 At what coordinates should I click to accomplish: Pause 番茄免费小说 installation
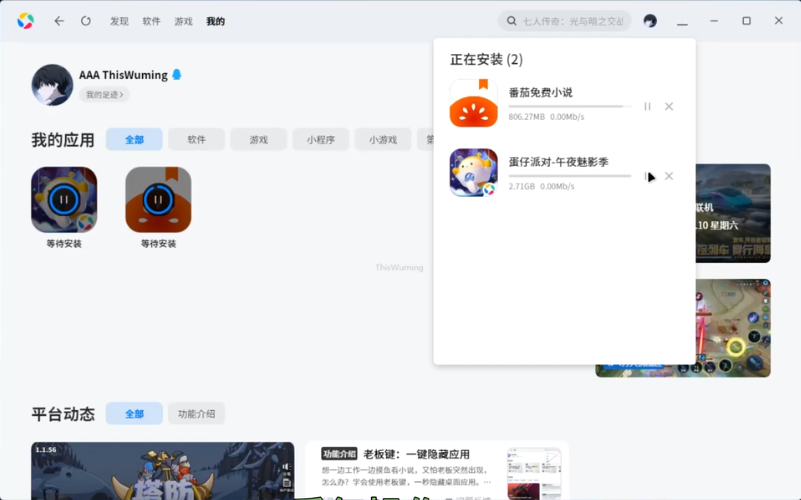point(647,106)
